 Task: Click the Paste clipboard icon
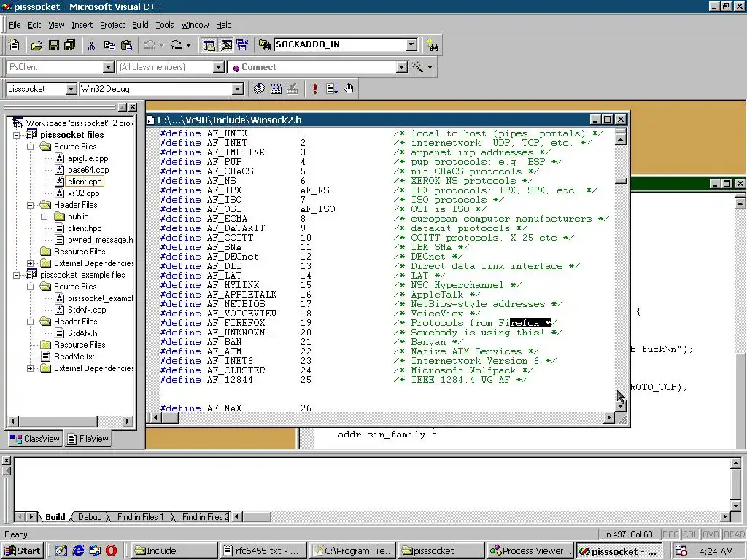[x=127, y=45]
